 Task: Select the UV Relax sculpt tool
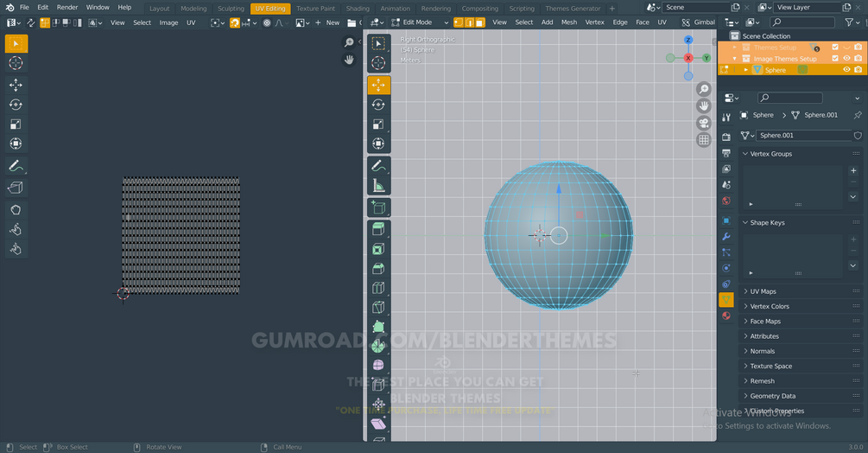16,229
